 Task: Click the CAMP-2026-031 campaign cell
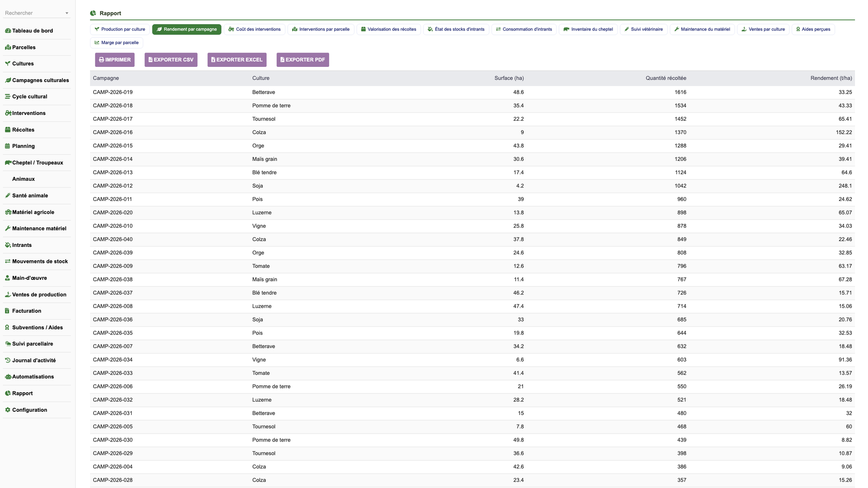[x=113, y=413]
